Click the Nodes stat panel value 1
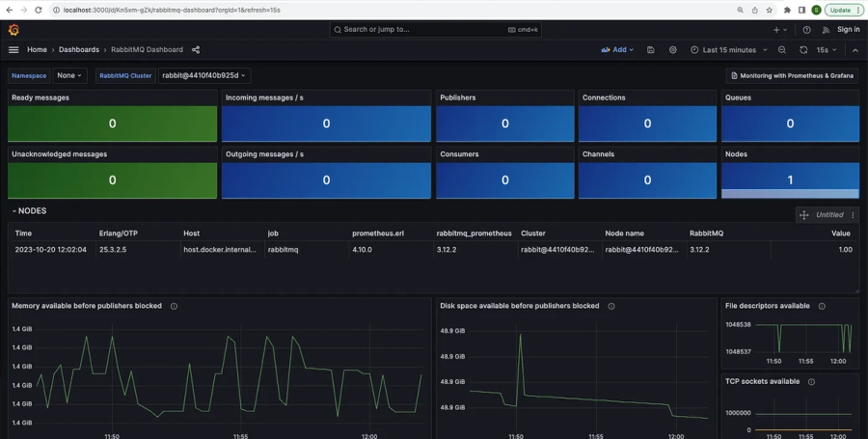The width and height of the screenshot is (868, 439). pos(790,179)
